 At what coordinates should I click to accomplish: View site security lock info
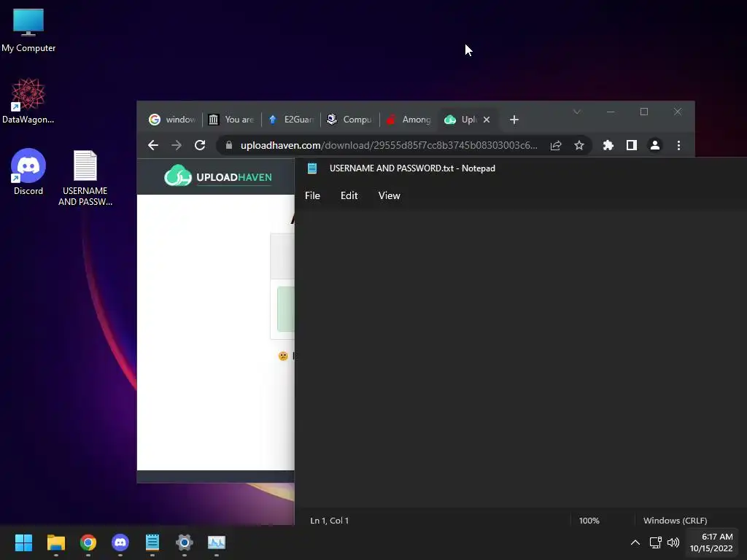[x=229, y=145]
